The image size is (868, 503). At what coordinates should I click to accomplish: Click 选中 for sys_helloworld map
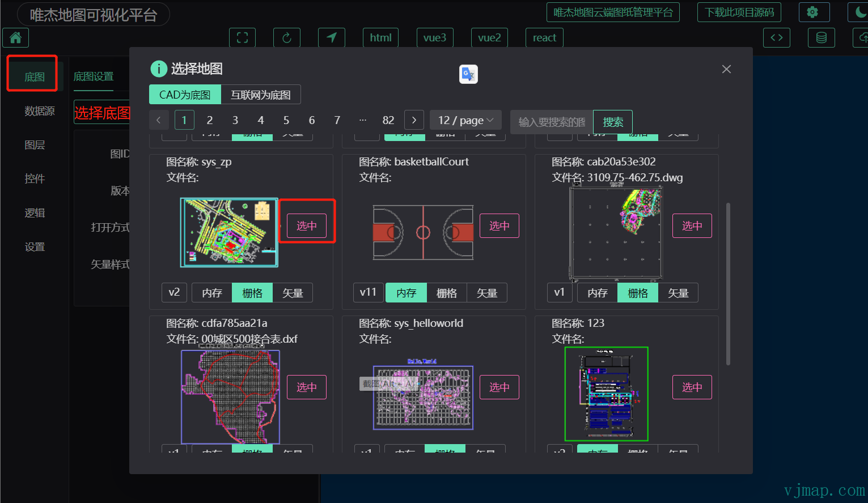[499, 387]
